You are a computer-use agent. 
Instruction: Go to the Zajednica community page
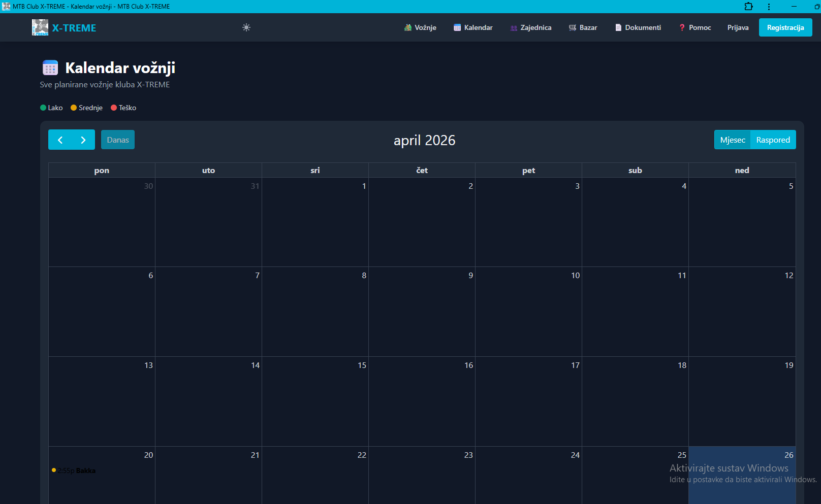(530, 27)
